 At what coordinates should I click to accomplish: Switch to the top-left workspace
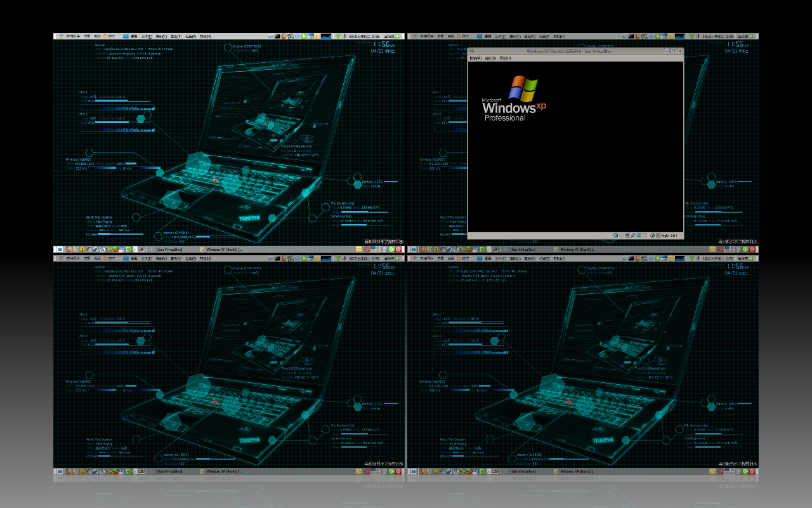point(229,143)
